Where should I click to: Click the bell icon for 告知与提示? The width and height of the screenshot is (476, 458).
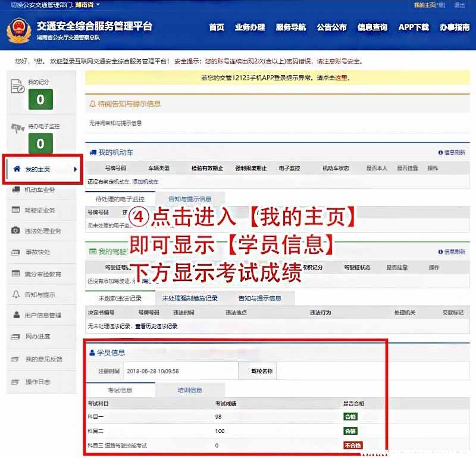pyautogui.click(x=15, y=294)
